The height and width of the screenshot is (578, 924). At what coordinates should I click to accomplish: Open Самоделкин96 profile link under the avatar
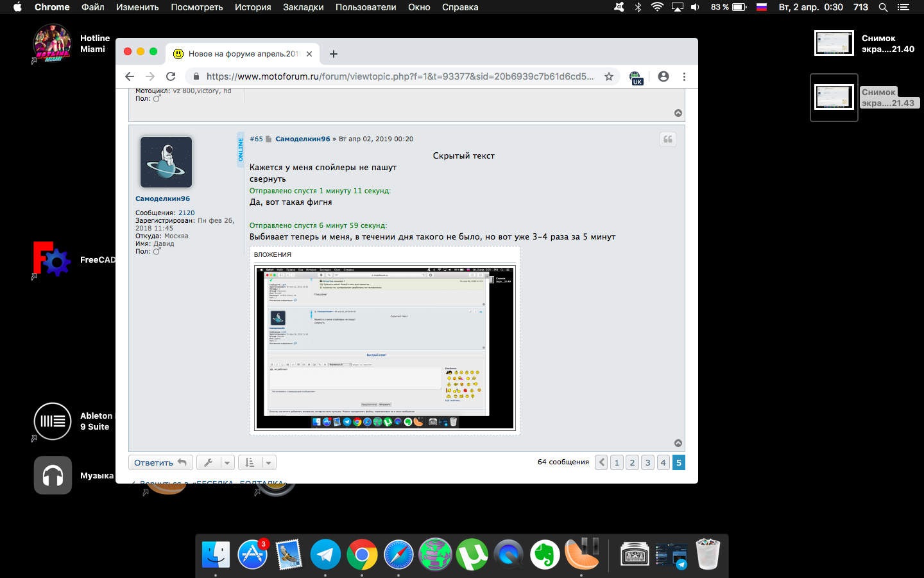162,198
